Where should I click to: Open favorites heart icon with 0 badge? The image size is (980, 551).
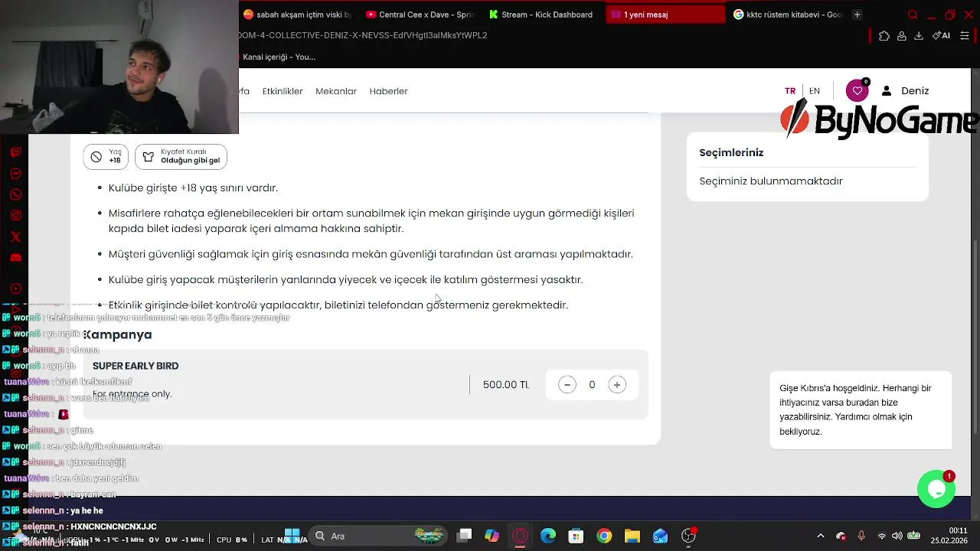click(857, 90)
